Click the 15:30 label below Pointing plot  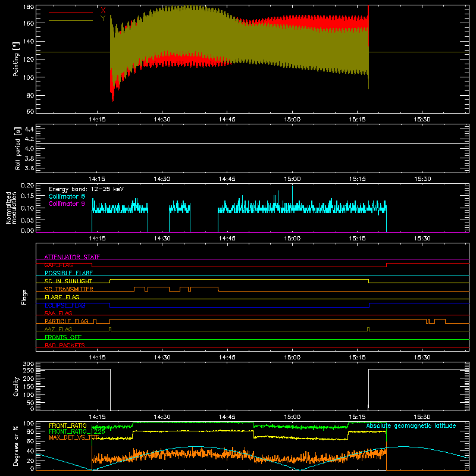tap(422, 120)
